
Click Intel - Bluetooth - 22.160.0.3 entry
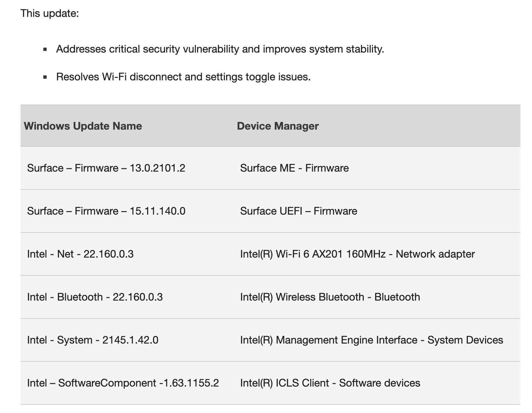tap(95, 297)
